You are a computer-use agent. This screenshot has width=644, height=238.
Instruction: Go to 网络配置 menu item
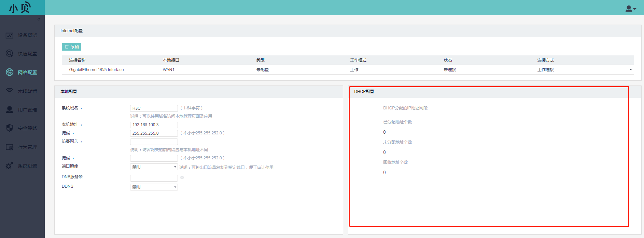(27, 72)
